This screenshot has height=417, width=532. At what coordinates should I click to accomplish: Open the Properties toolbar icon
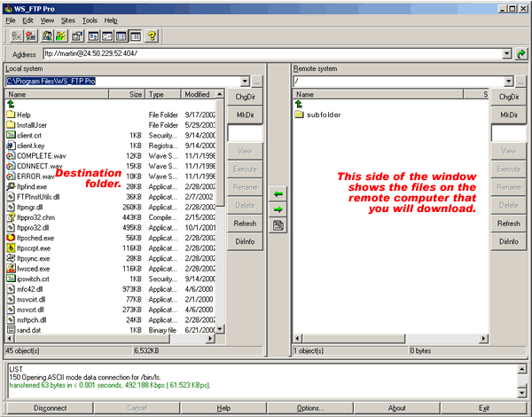tap(77, 36)
